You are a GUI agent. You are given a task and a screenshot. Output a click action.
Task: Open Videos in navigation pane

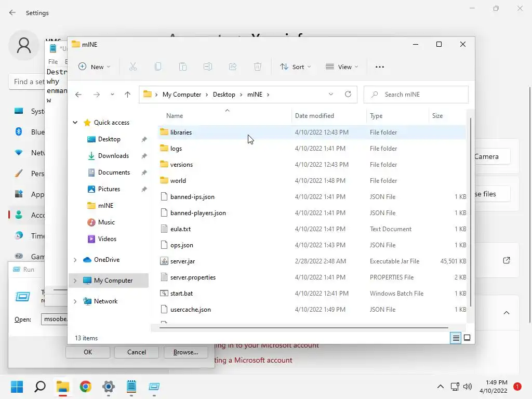(x=107, y=239)
